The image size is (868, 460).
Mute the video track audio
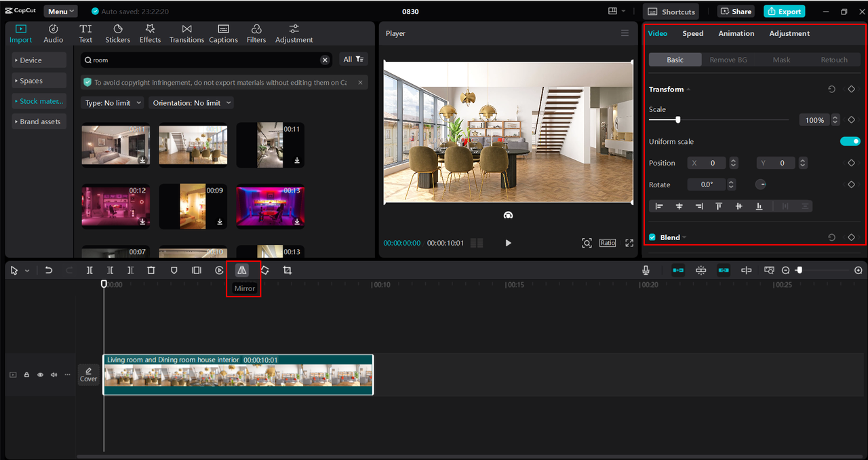[x=54, y=375]
